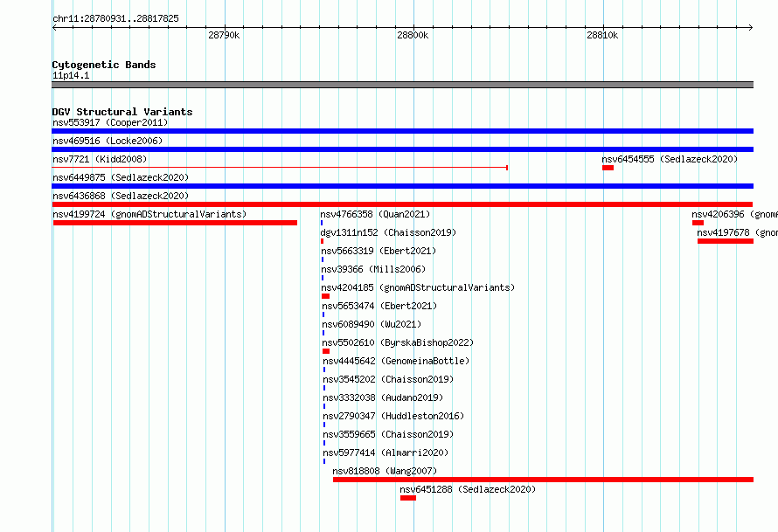Open the nsv818808 (Wang2007) label

coord(385,471)
